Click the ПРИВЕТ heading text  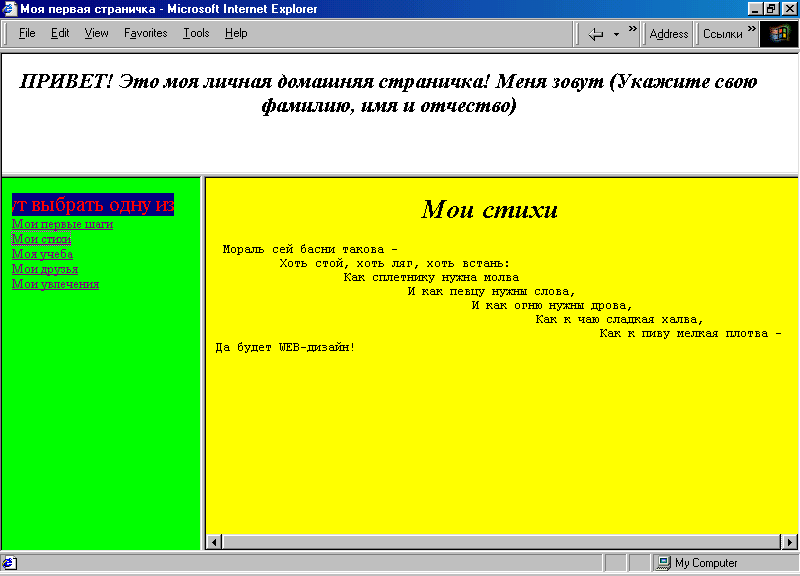pyautogui.click(x=388, y=93)
